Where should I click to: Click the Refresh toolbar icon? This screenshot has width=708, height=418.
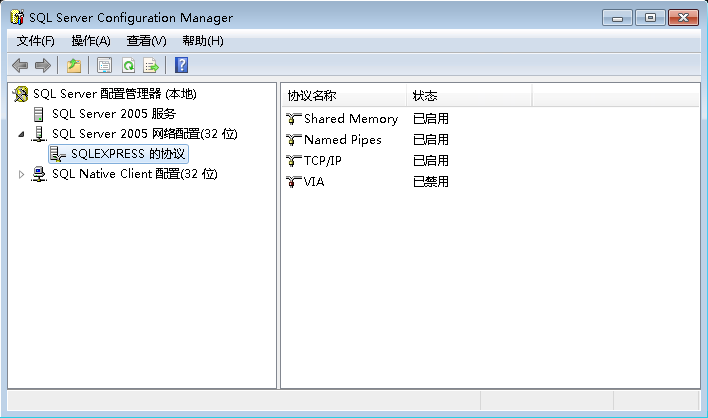(x=128, y=65)
